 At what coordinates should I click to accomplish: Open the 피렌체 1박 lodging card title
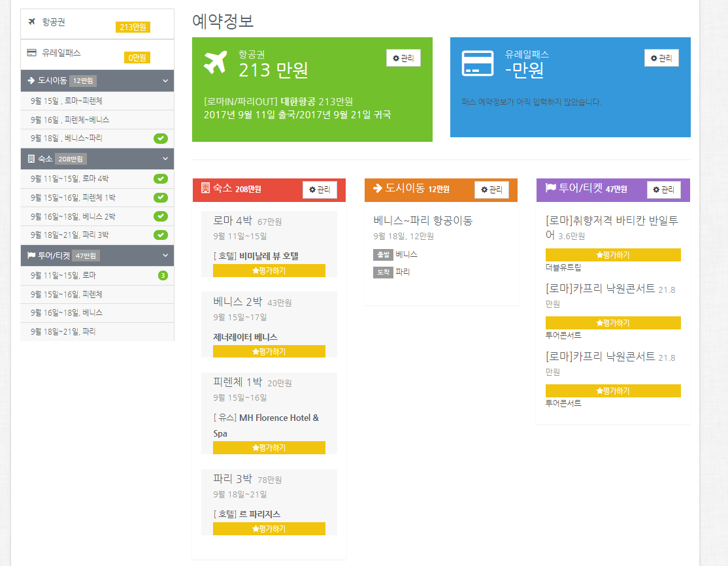(x=237, y=382)
